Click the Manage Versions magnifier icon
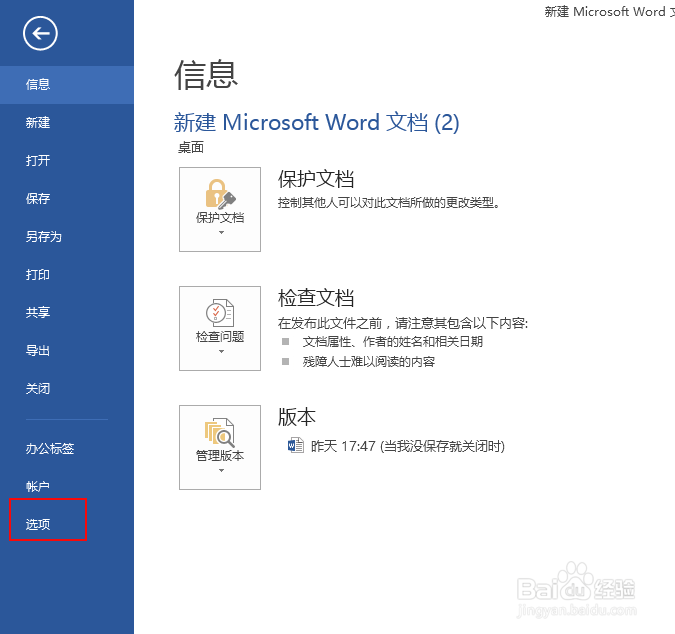The width and height of the screenshot is (675, 634). click(220, 432)
